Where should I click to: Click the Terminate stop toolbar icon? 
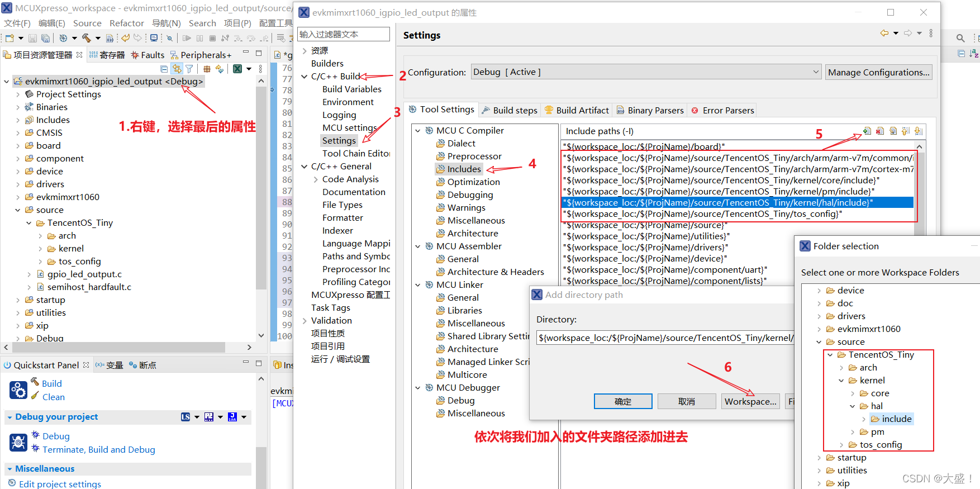(x=212, y=38)
